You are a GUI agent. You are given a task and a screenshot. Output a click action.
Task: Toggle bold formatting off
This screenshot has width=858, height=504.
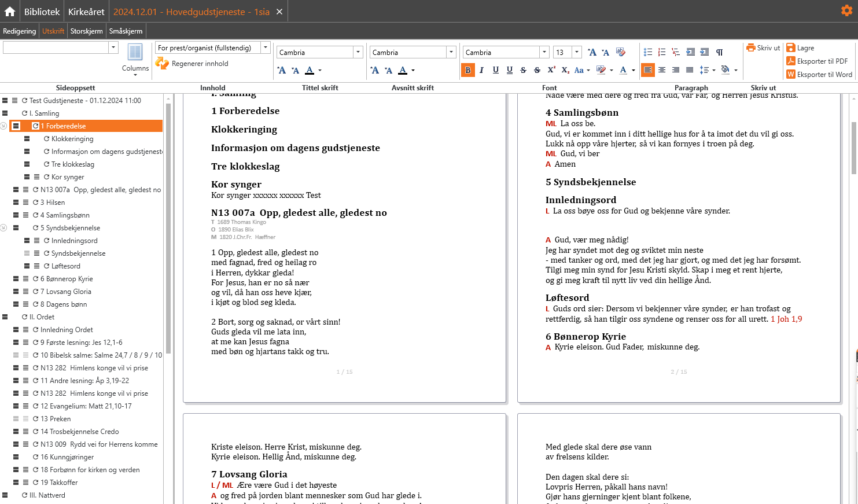tap(467, 70)
